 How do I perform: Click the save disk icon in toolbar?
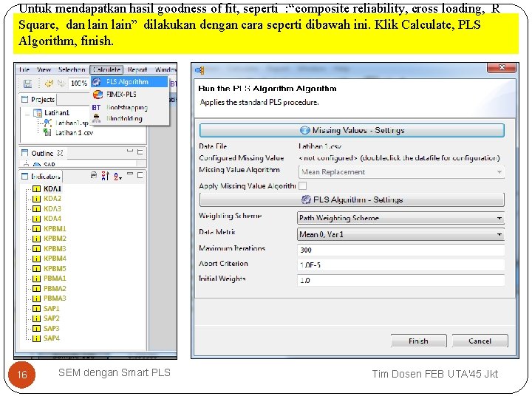pyautogui.click(x=27, y=83)
